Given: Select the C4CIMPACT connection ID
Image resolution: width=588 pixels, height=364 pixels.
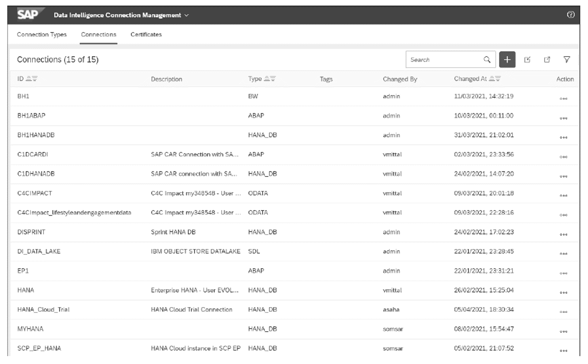Looking at the screenshot, I should click(x=34, y=193).
